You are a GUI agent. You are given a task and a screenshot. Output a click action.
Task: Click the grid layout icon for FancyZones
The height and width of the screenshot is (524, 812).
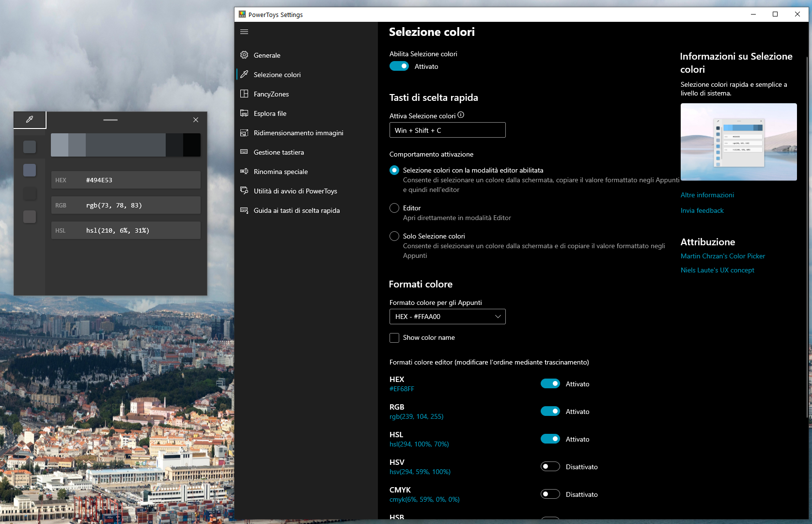(244, 94)
